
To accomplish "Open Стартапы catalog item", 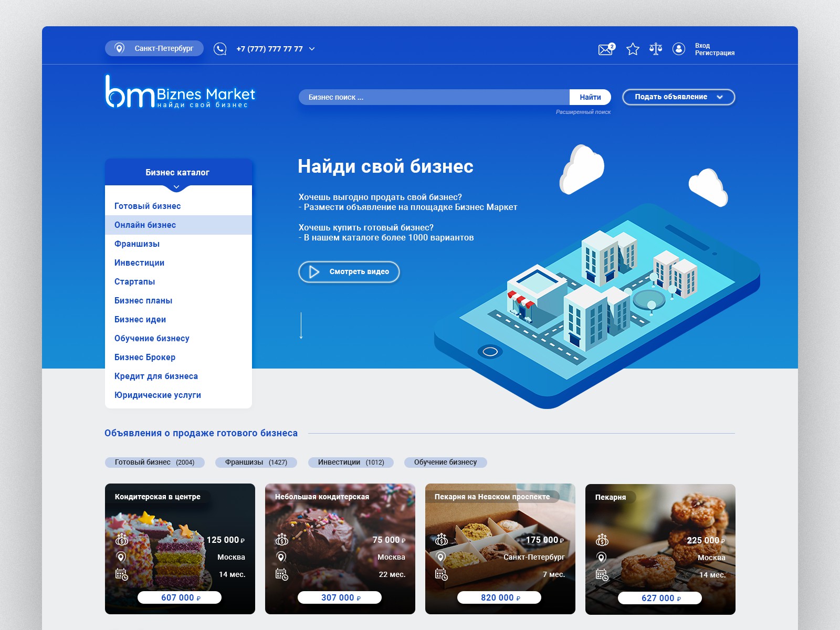I will pos(178,282).
